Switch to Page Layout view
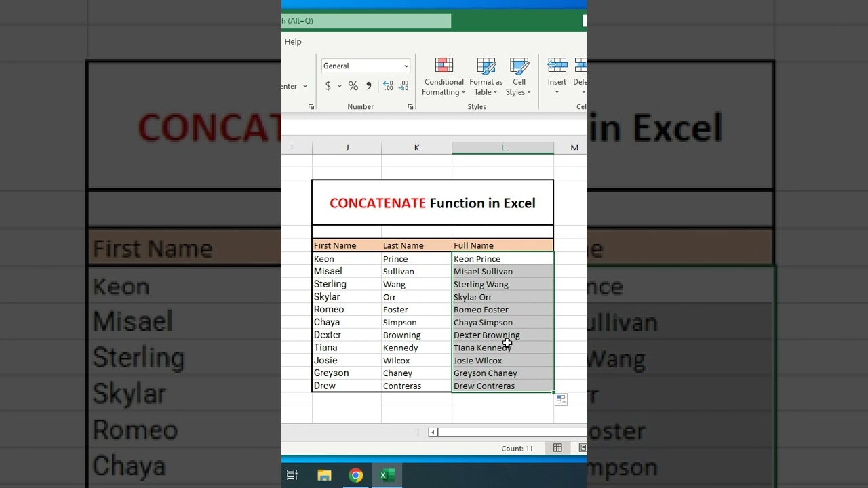Screen dimensions: 868x488 tap(583, 448)
